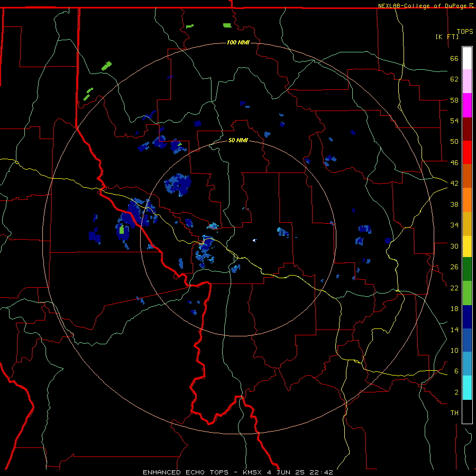Image resolution: width=476 pixels, height=476 pixels.
Task: Click the legend value 58
Action: coord(454,100)
